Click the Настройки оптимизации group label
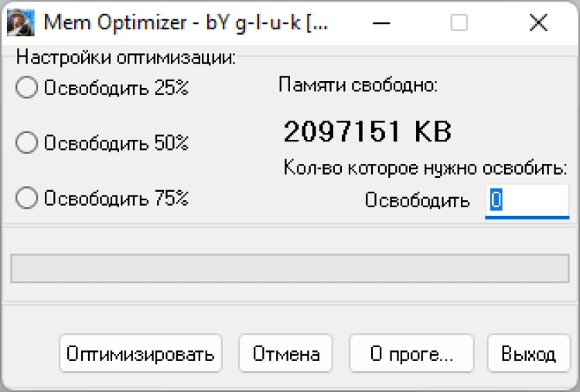Viewport: 580px width, 392px height. [x=126, y=58]
